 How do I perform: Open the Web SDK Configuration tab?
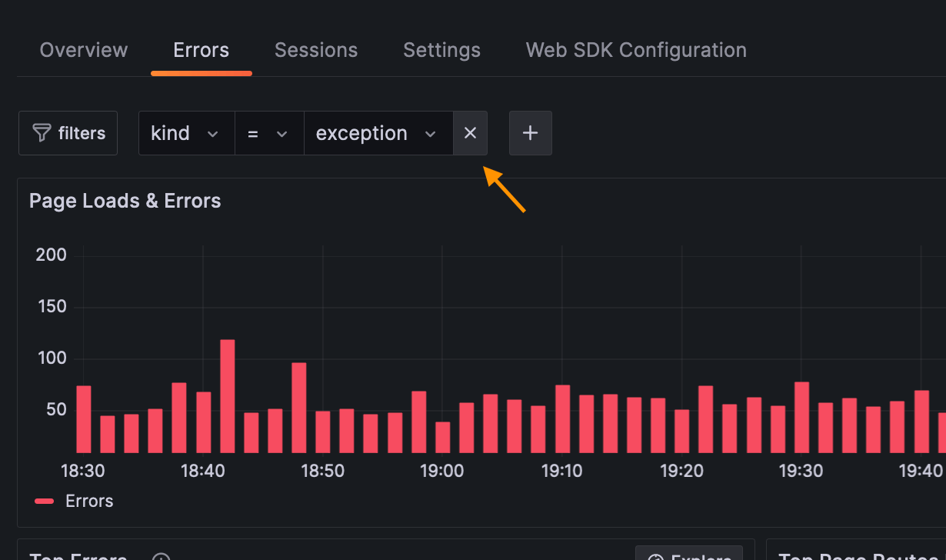coord(636,50)
